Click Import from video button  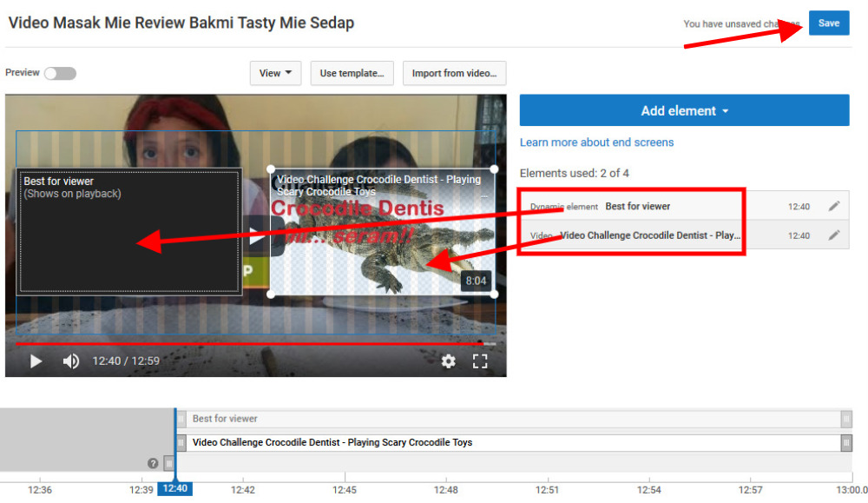[x=454, y=74]
